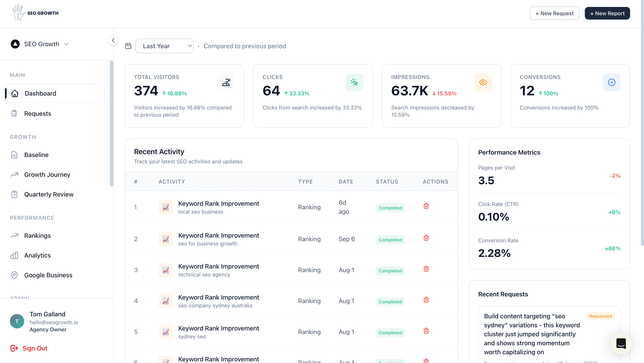Expand the SEO Growth workspace switcher
Screen dimensions: 644x363
click(40, 44)
